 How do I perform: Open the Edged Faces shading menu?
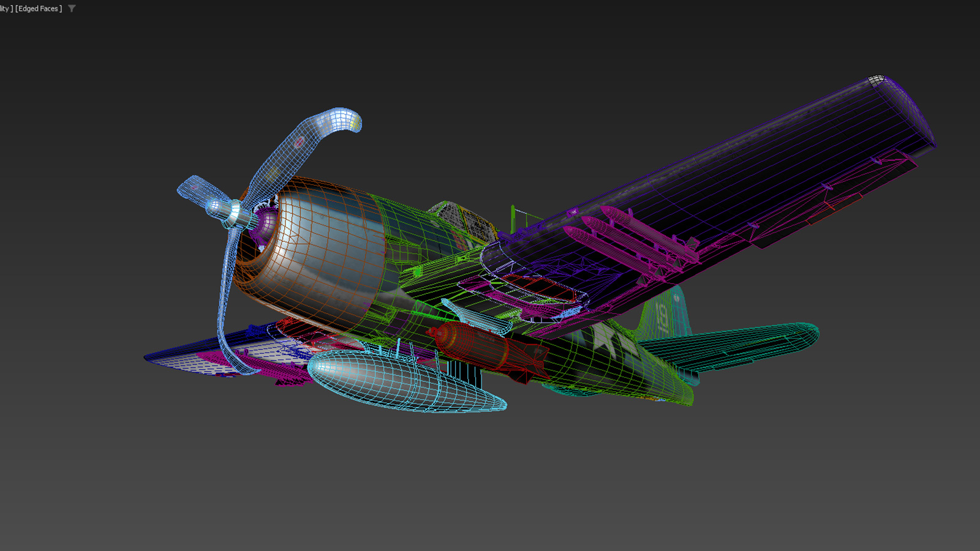coord(39,9)
